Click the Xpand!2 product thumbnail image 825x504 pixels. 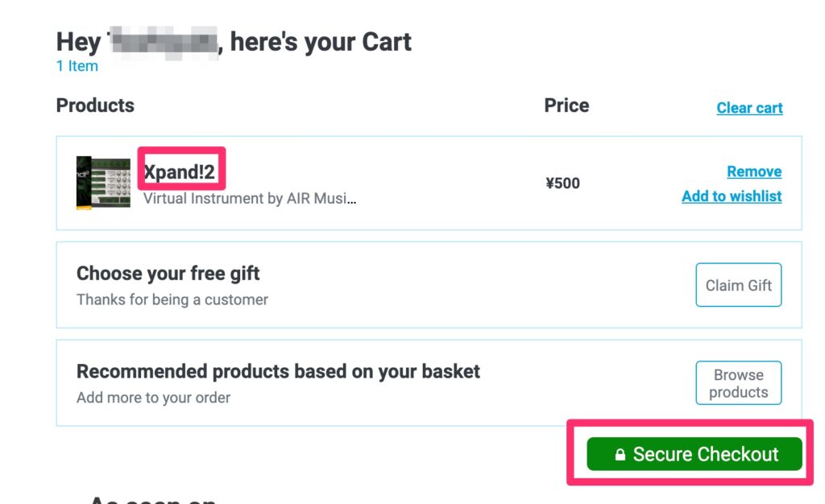[x=102, y=183]
